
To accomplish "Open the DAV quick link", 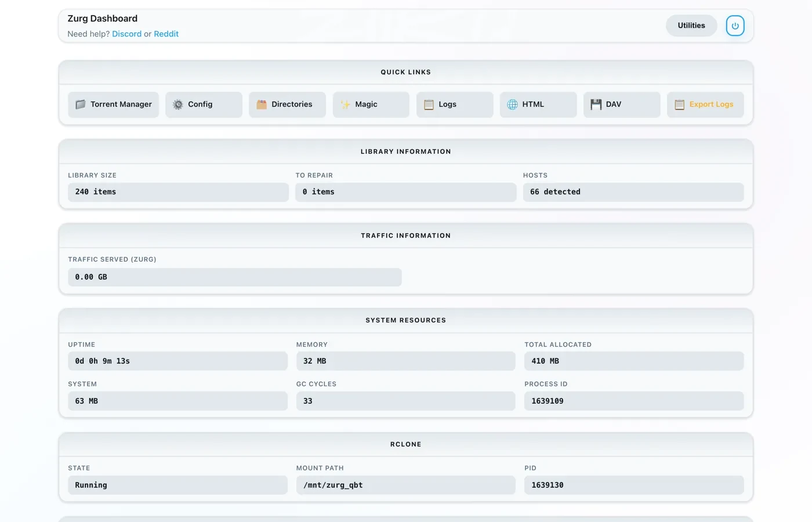I will point(622,104).
